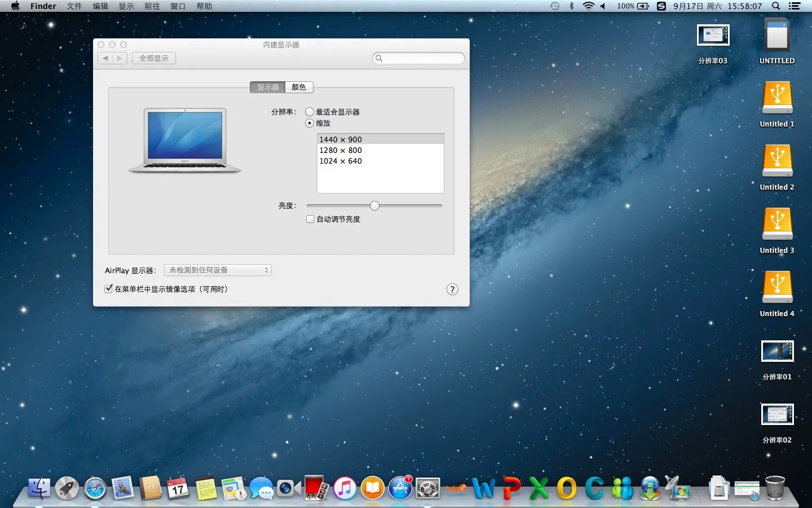Expand the AirPlay 显示器 dropdown
The image size is (812, 508).
click(x=218, y=270)
